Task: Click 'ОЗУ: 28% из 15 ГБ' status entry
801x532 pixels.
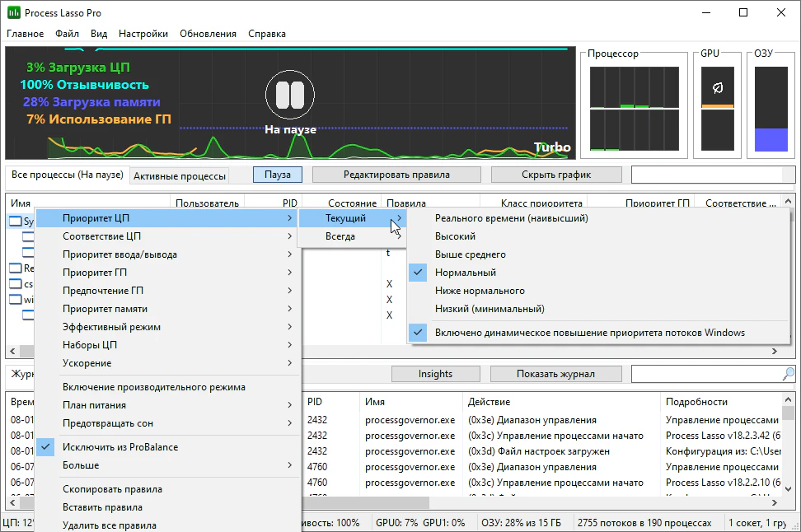Action: pos(521,523)
